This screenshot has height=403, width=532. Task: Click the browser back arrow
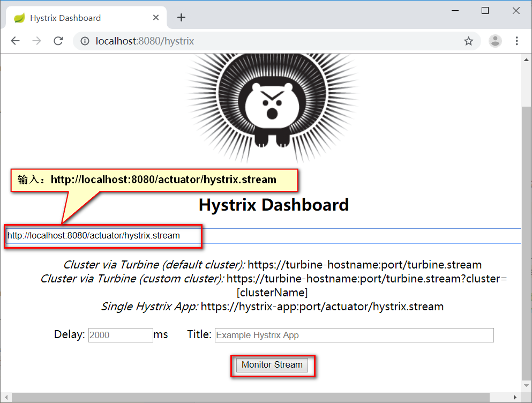point(15,41)
